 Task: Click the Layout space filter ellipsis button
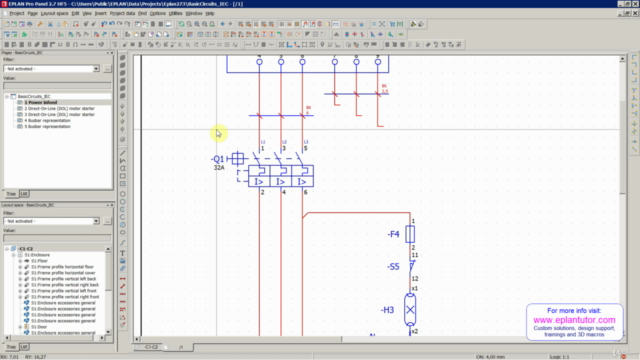[107, 221]
